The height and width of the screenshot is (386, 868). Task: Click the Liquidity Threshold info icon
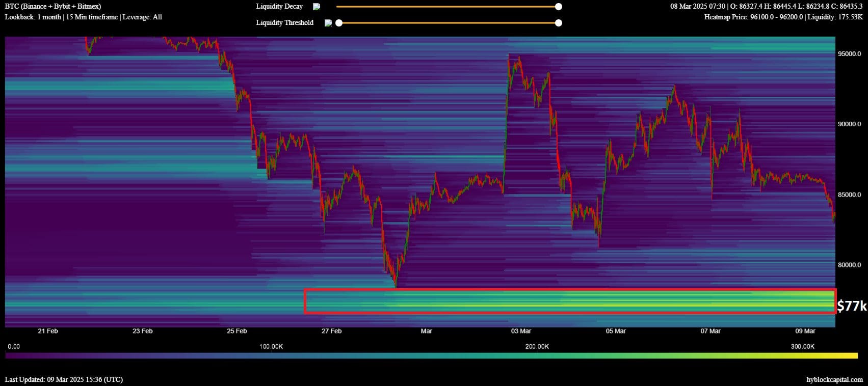(x=328, y=23)
